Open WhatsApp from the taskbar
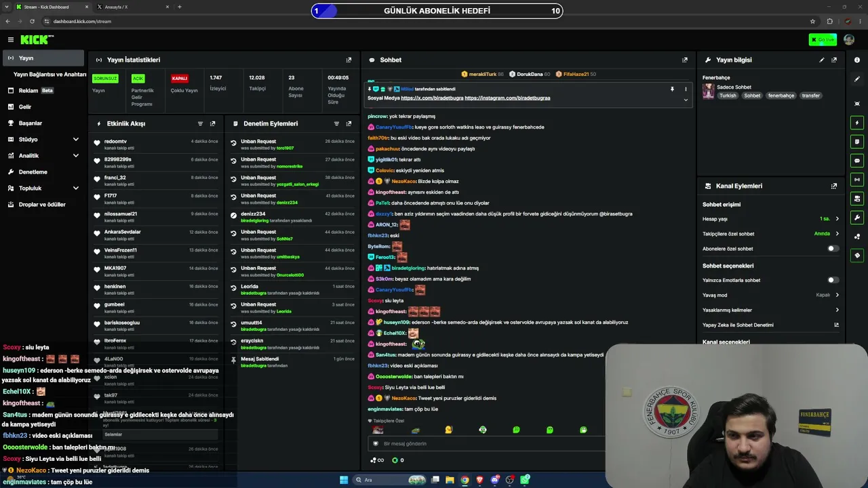 point(525,480)
